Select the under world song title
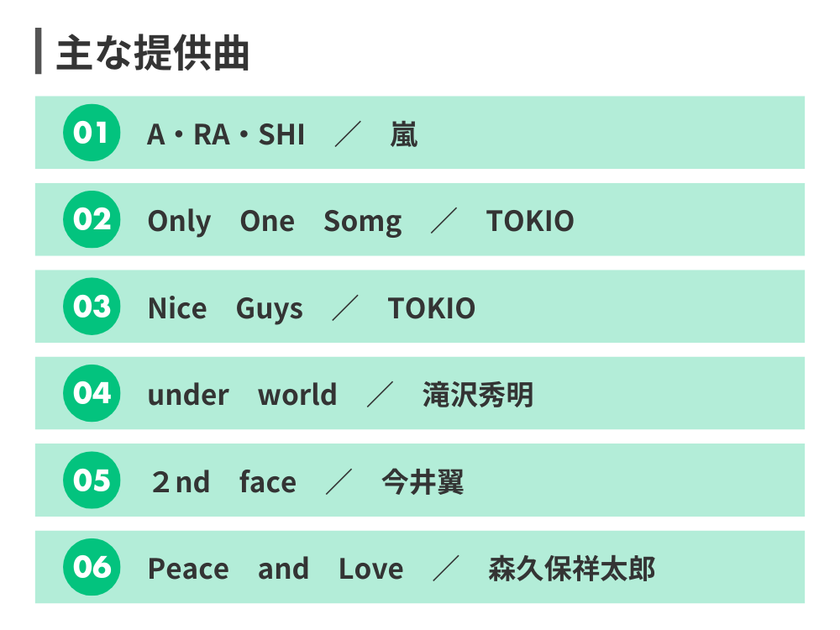This screenshot has width=840, height=630. (242, 395)
